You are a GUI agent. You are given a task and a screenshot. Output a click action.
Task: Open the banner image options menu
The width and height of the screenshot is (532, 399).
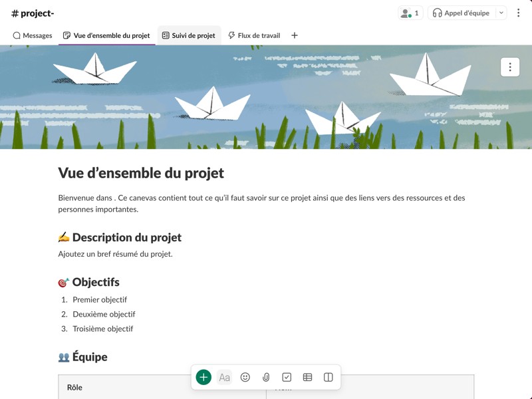(x=509, y=67)
